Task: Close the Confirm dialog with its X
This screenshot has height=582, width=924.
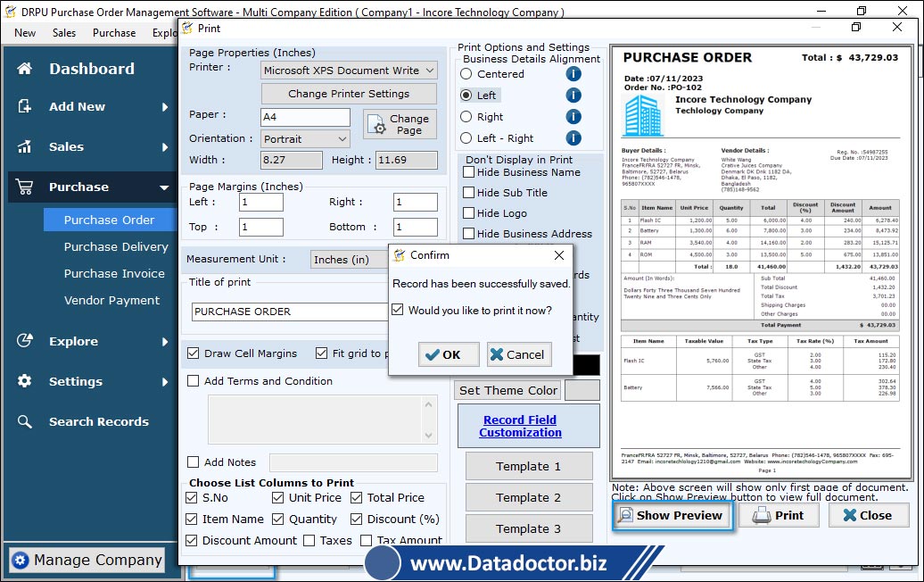Action: point(559,255)
